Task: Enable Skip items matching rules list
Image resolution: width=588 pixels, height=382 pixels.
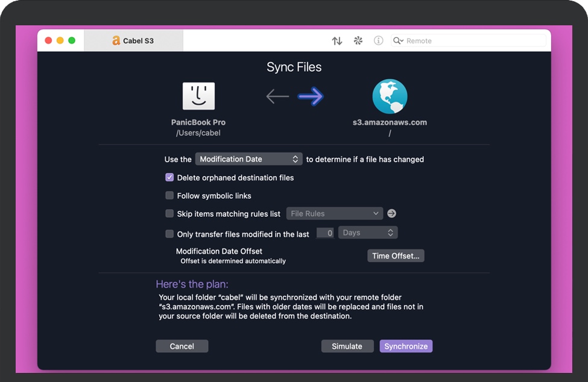Action: [169, 214]
